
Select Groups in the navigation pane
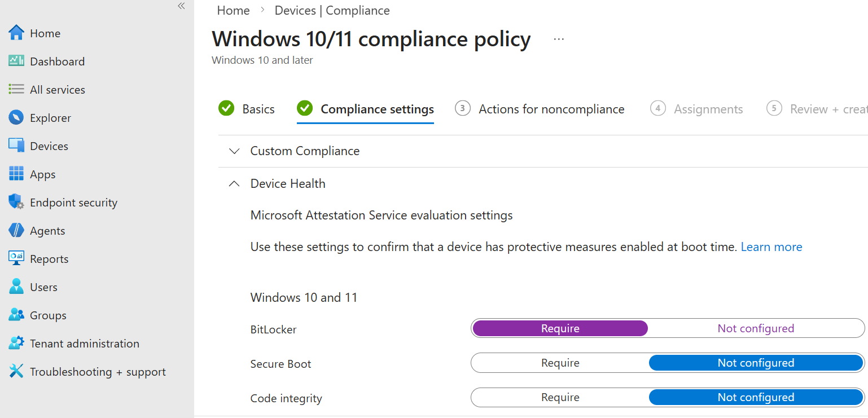[x=47, y=315]
